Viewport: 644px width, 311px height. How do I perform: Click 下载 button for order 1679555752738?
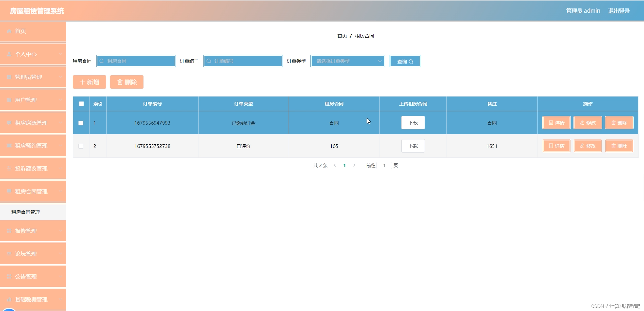point(413,146)
